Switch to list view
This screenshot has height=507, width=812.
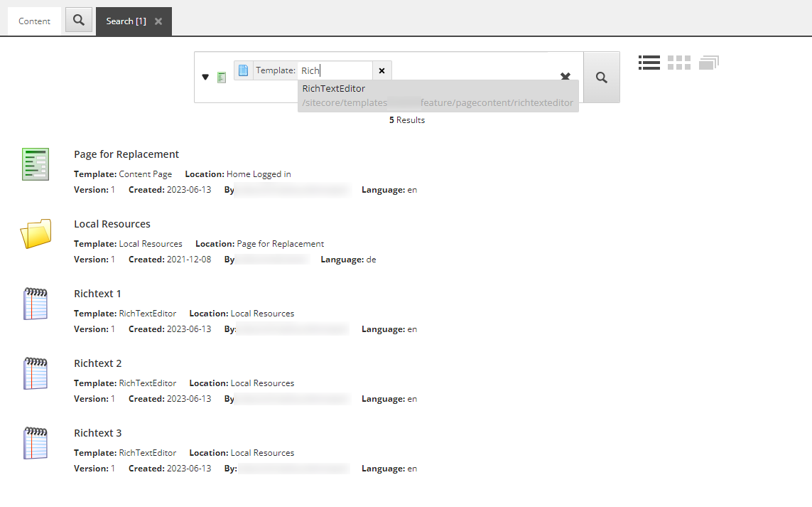[649, 63]
